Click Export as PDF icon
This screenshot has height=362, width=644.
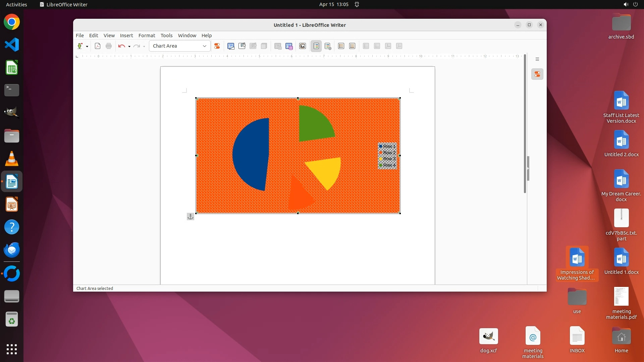[x=98, y=46]
